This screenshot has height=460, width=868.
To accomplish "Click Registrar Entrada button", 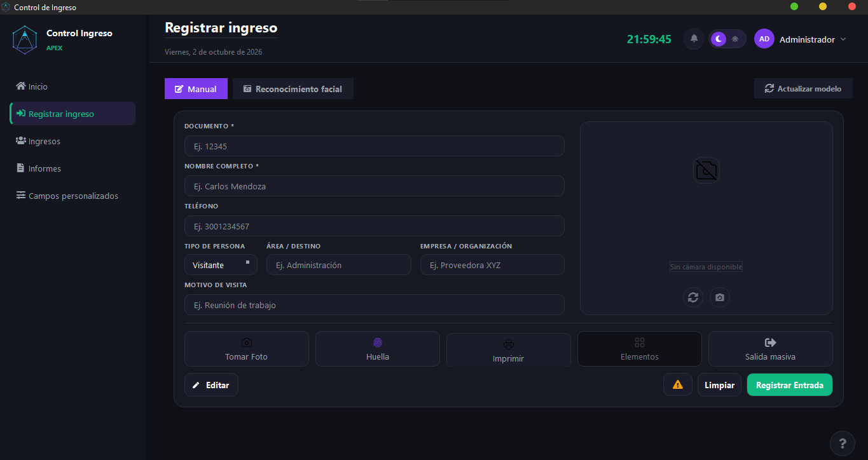I will click(790, 385).
